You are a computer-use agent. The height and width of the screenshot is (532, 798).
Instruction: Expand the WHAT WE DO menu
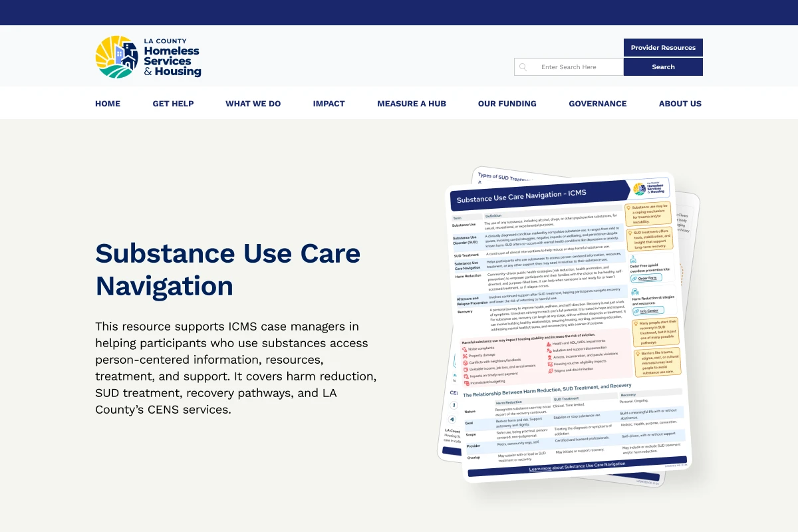pos(253,104)
